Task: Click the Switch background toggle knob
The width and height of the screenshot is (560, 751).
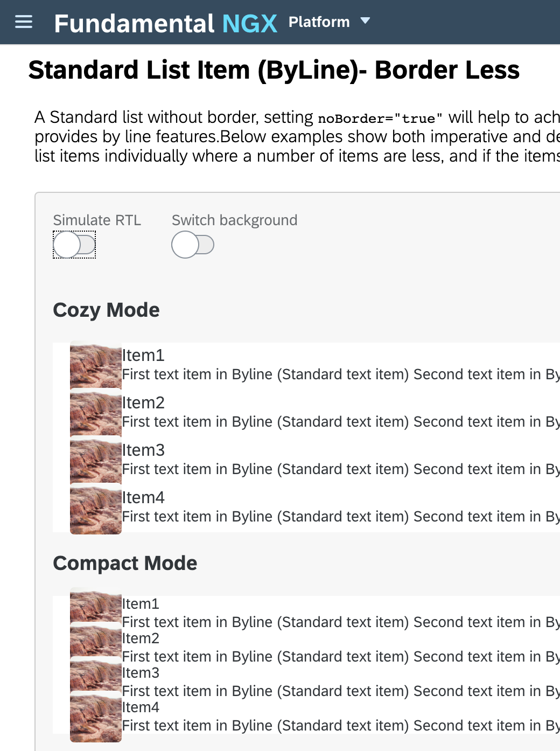Action: click(186, 245)
